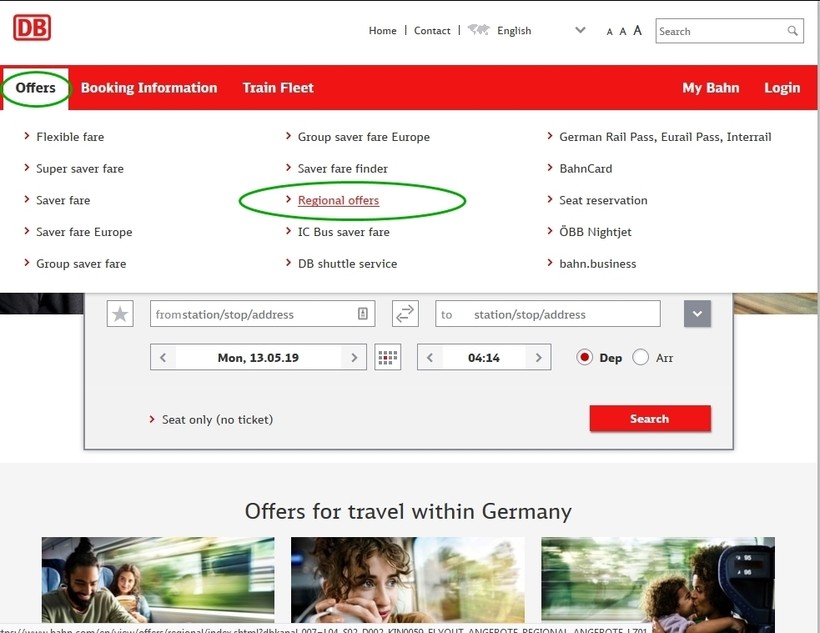The image size is (820, 633).
Task: Click the DB logo icon
Action: 32,27
